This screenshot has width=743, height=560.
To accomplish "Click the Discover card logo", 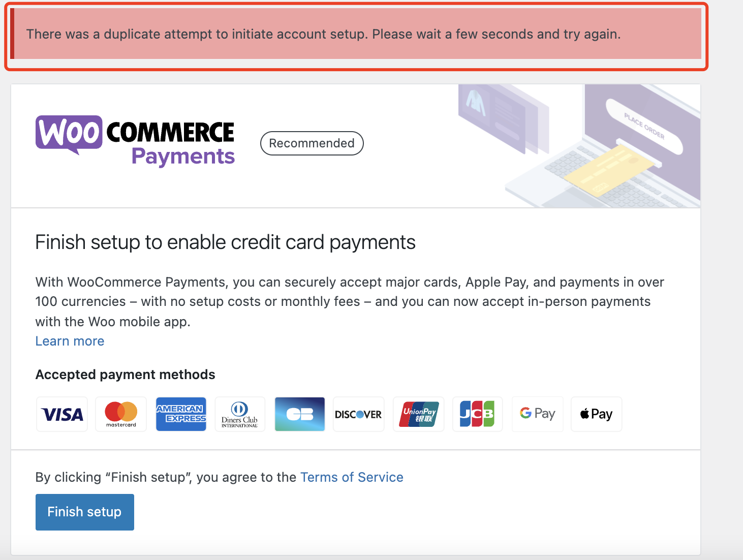I will (358, 414).
